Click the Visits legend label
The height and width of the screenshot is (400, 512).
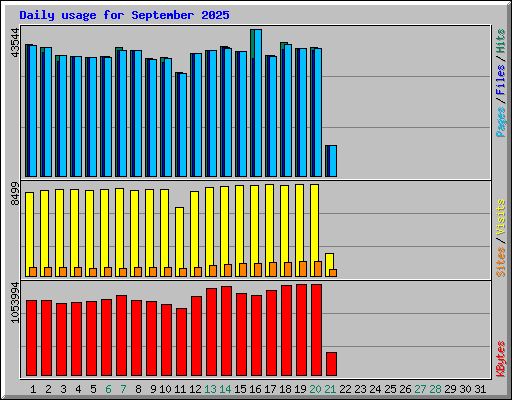tap(501, 217)
